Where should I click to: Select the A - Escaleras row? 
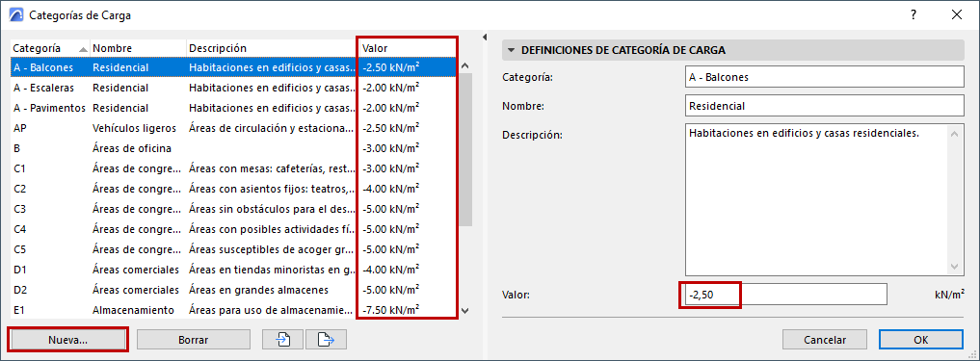pyautogui.click(x=234, y=88)
